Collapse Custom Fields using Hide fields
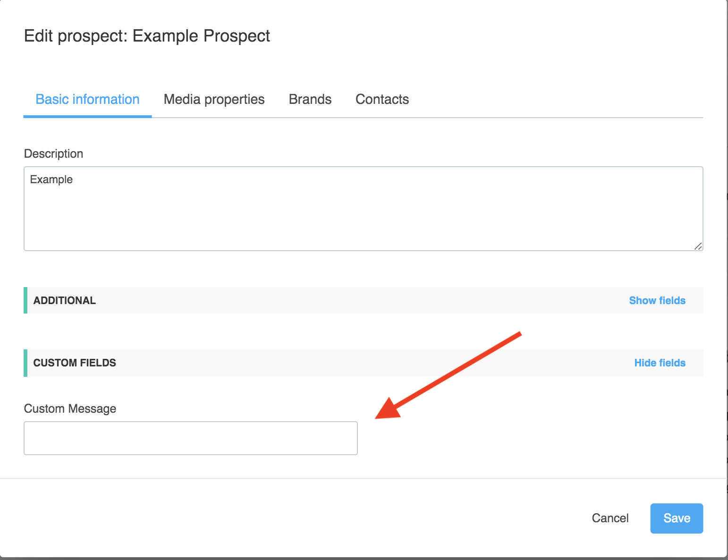 [660, 363]
